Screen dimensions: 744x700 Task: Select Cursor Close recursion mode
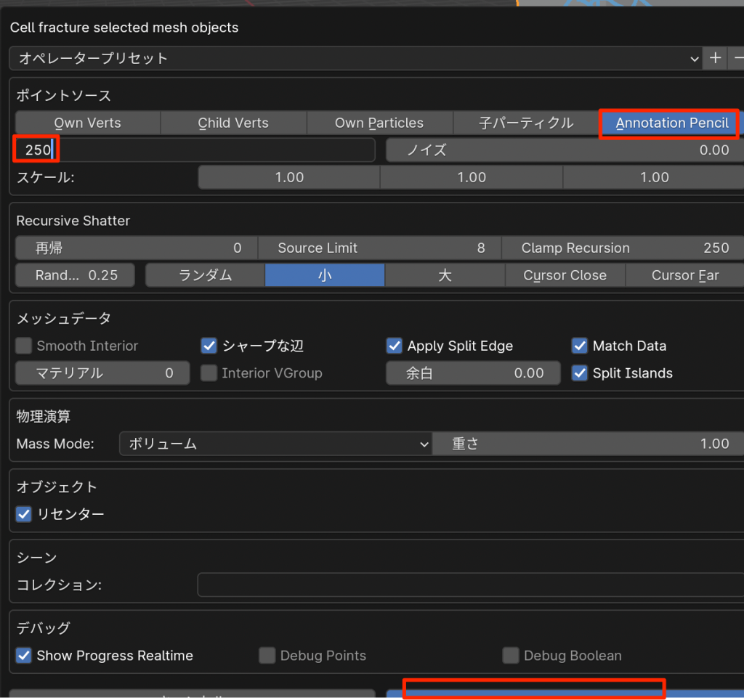(565, 275)
